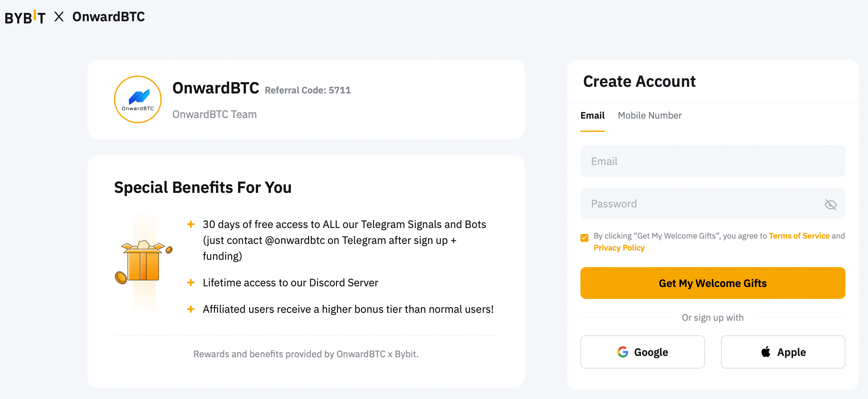Image resolution: width=868 pixels, height=399 pixels.
Task: Click the password visibility eye icon
Action: (x=831, y=204)
